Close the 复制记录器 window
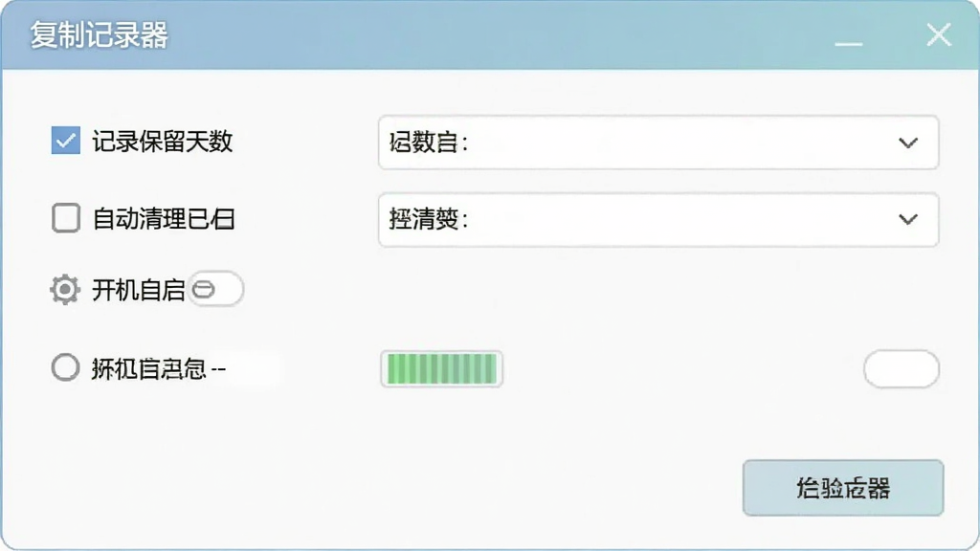This screenshot has width=980, height=551. (x=939, y=35)
